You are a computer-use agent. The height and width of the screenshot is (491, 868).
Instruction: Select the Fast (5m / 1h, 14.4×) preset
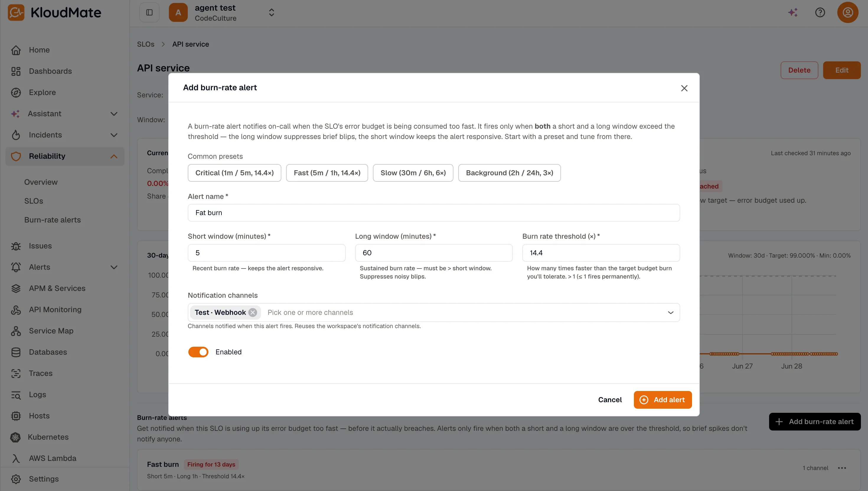click(327, 173)
